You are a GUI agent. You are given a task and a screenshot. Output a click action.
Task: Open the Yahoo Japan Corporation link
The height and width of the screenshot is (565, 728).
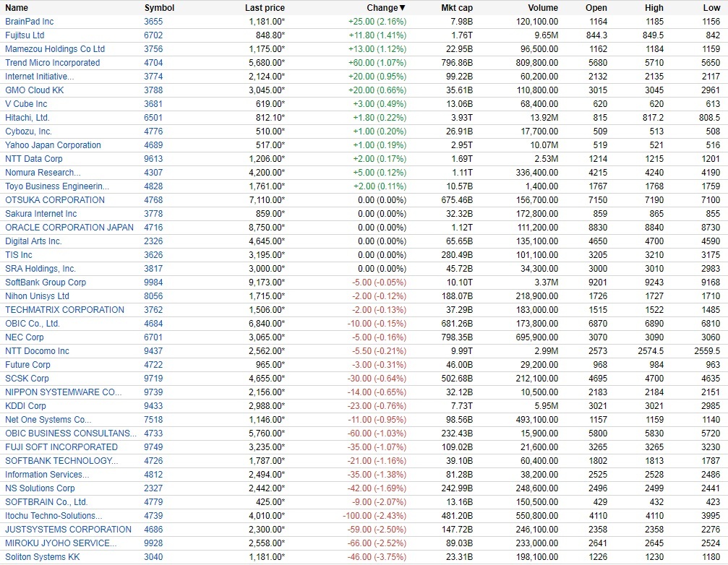pos(53,145)
